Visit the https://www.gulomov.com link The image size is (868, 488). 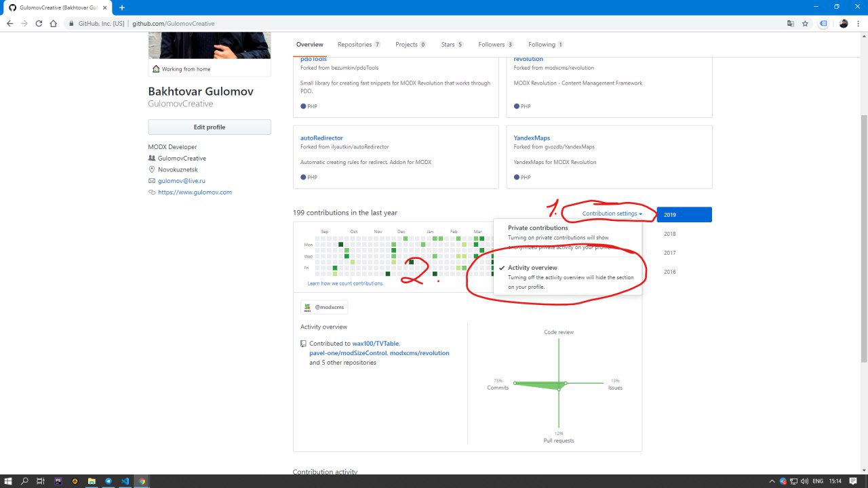195,192
